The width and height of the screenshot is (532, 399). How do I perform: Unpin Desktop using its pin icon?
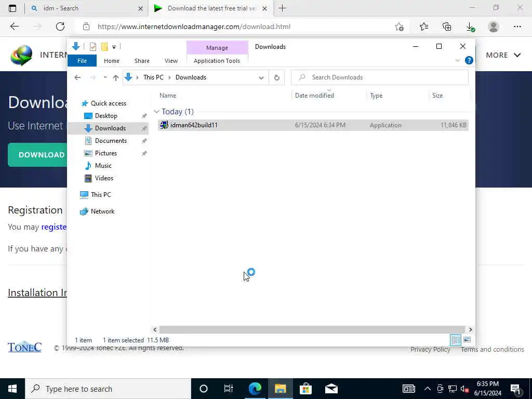tap(144, 116)
